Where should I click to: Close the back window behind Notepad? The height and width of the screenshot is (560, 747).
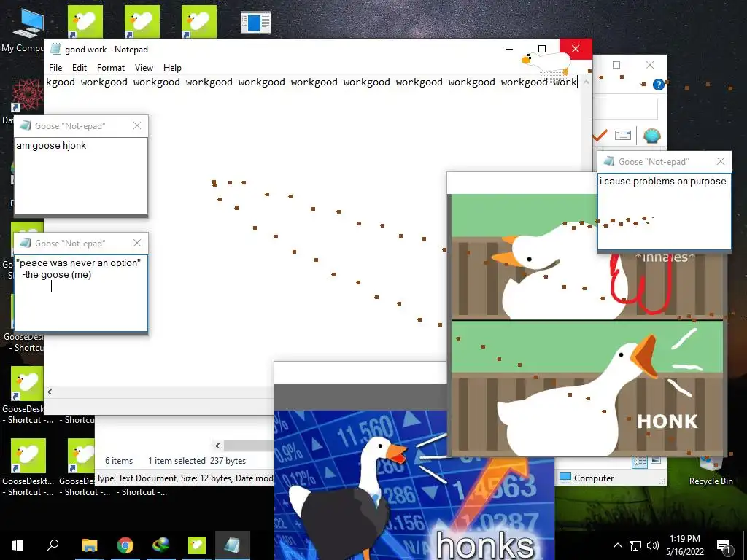(x=650, y=65)
